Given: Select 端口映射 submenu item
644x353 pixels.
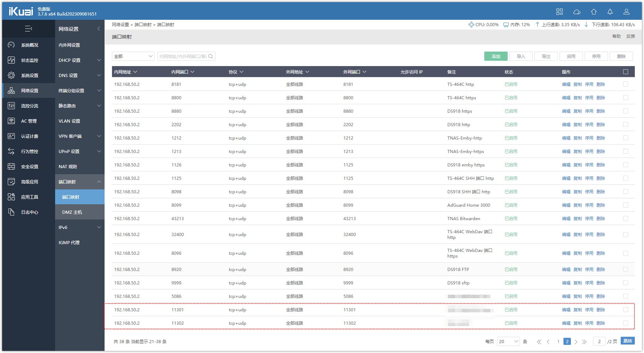Looking at the screenshot, I should tap(80, 197).
